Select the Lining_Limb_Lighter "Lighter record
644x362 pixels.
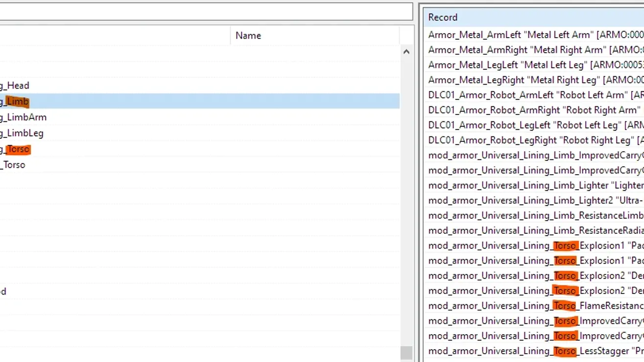(x=534, y=185)
